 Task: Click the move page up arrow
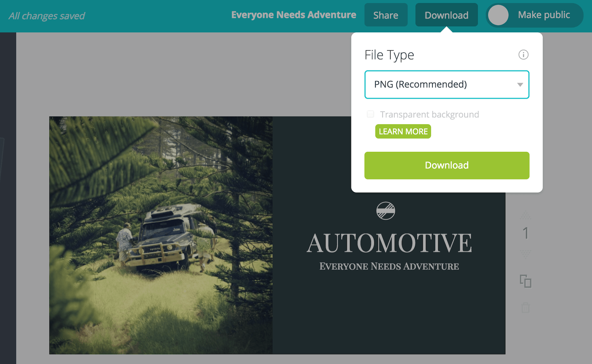525,216
